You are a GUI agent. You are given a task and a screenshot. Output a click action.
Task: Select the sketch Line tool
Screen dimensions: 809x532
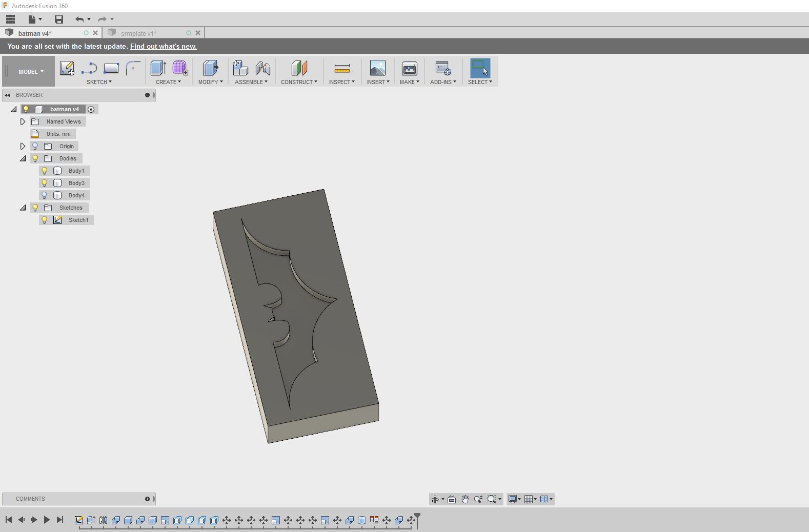point(89,68)
